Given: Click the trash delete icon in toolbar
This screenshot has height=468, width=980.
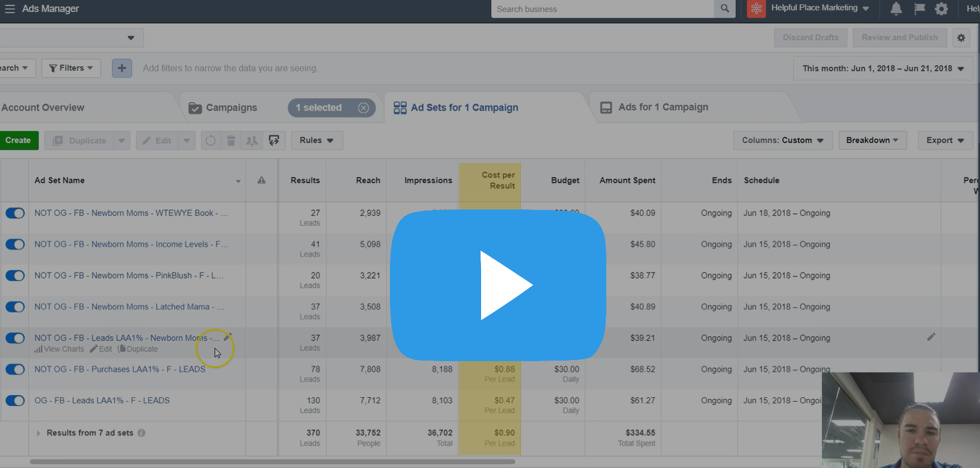Looking at the screenshot, I should (231, 140).
